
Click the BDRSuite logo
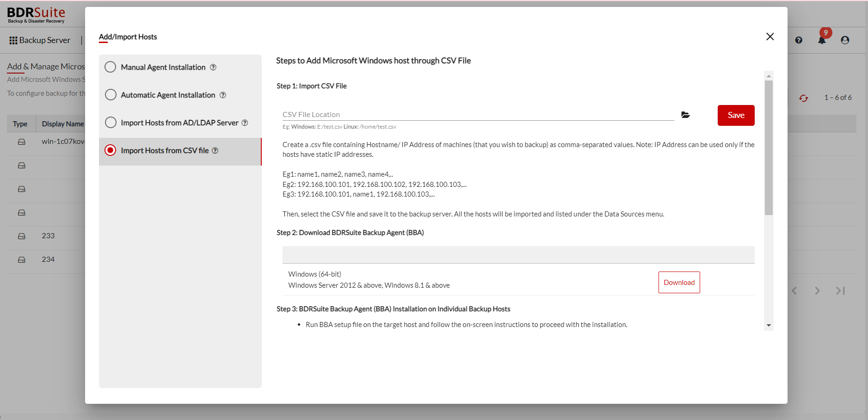tap(36, 15)
